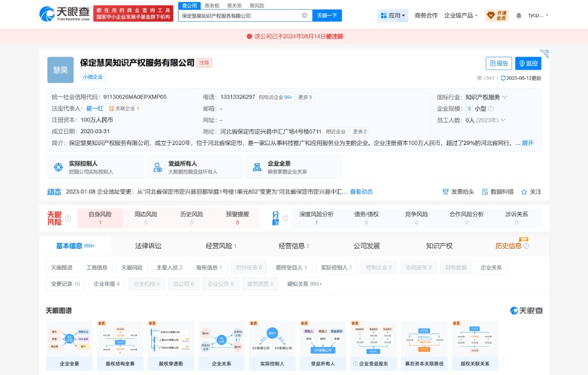Switch to the 知识产权 tab
Screen dimensions: 588x375
tap(439, 246)
